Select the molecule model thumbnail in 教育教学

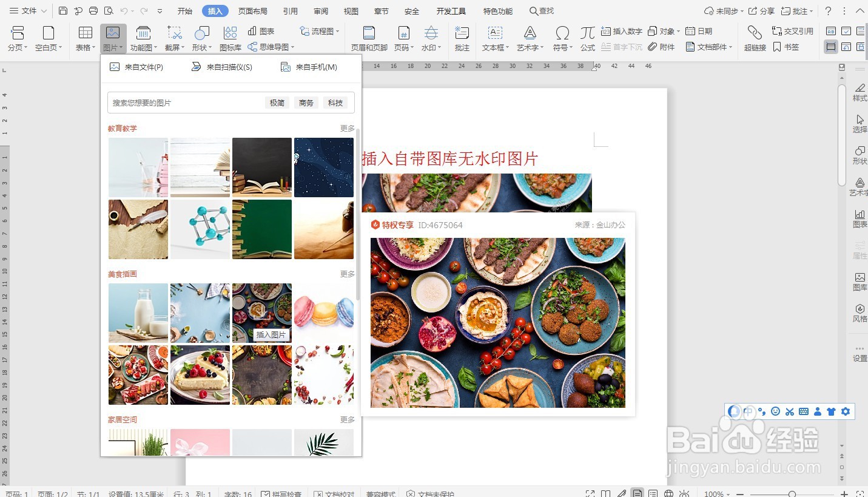[200, 229]
